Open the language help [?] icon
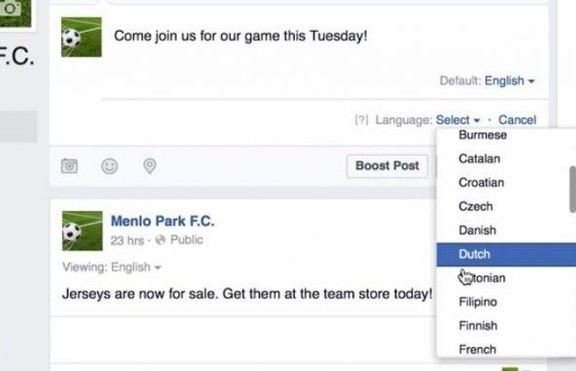This screenshot has height=371, width=576. click(x=361, y=120)
